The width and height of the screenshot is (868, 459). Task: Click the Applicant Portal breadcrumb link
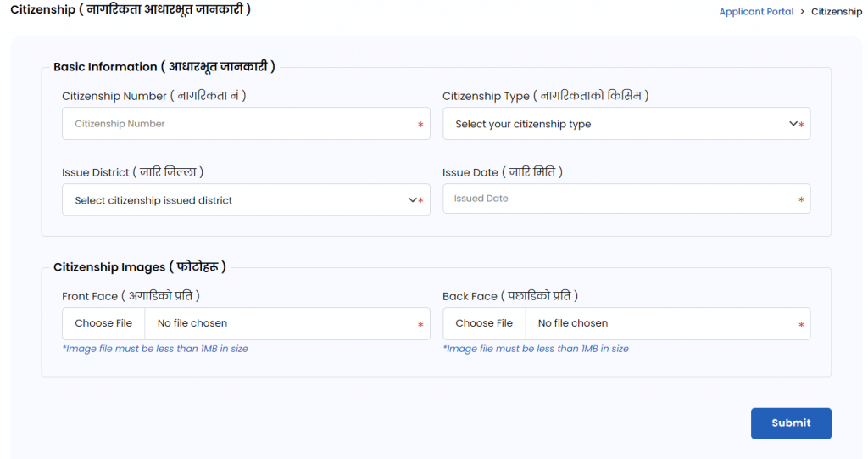[x=756, y=12]
